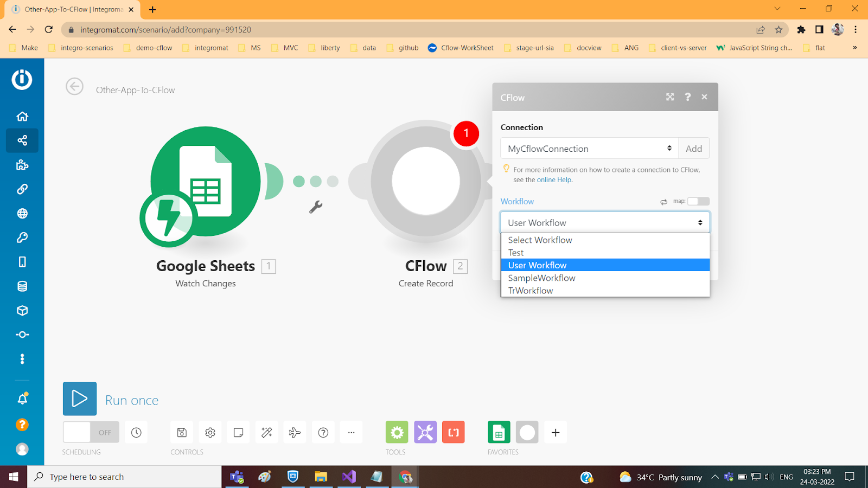Open the red Text parser icon
The height and width of the screenshot is (488, 868).
pos(454,432)
